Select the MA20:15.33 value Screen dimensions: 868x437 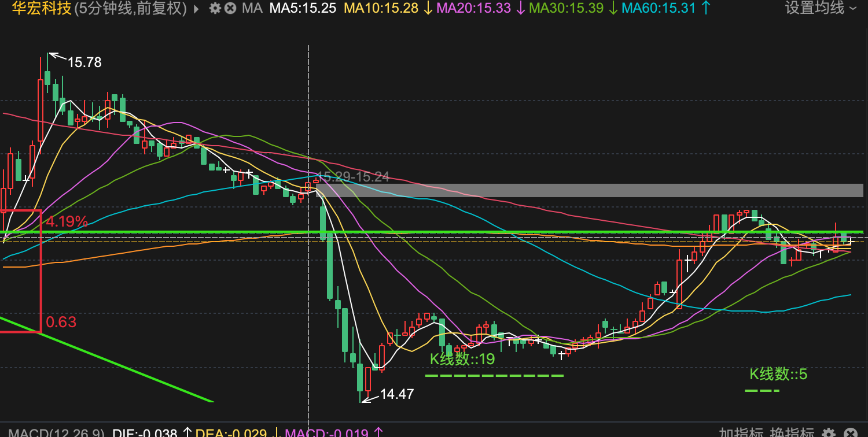[x=474, y=9]
